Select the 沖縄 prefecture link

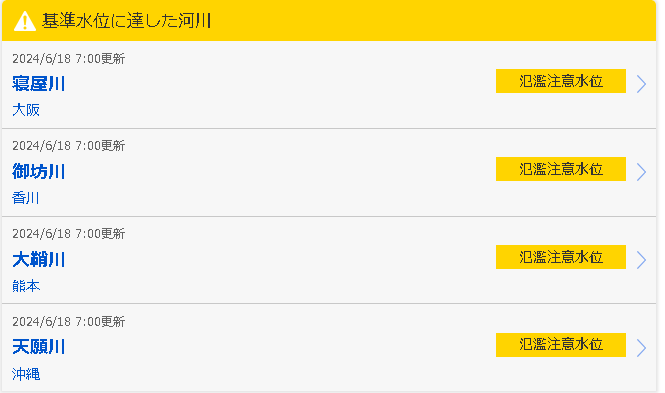tap(26, 374)
